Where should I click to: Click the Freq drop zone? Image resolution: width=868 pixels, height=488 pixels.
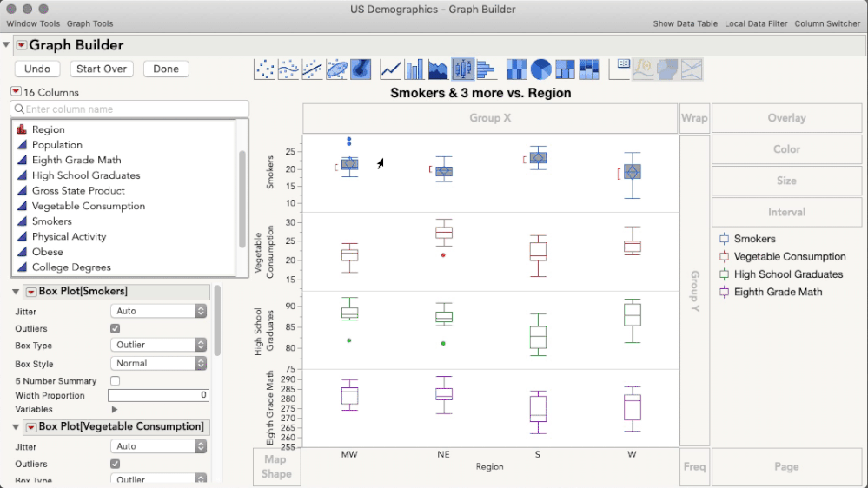(694, 466)
